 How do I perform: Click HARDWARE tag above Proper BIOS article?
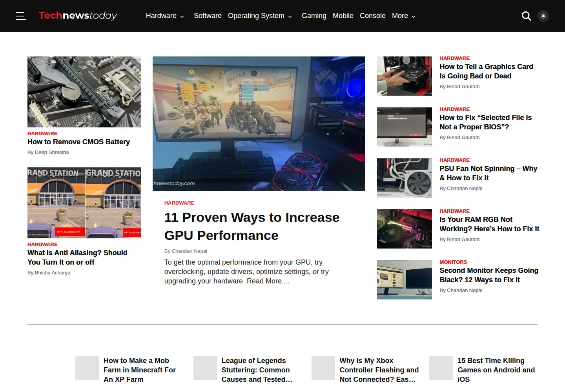[454, 109]
